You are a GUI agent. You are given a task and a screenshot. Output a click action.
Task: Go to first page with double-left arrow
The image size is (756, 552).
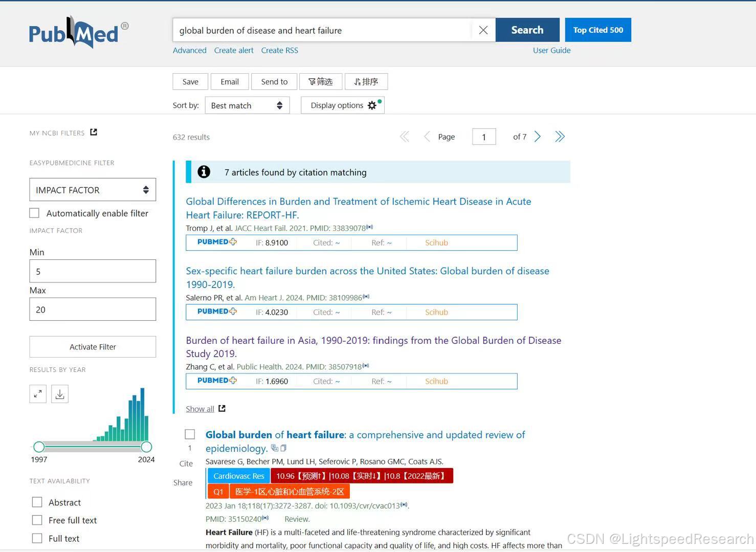[x=405, y=137]
